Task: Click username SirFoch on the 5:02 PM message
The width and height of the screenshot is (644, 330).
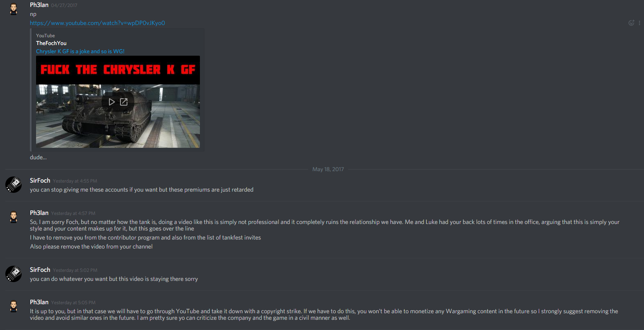Action: (x=40, y=270)
